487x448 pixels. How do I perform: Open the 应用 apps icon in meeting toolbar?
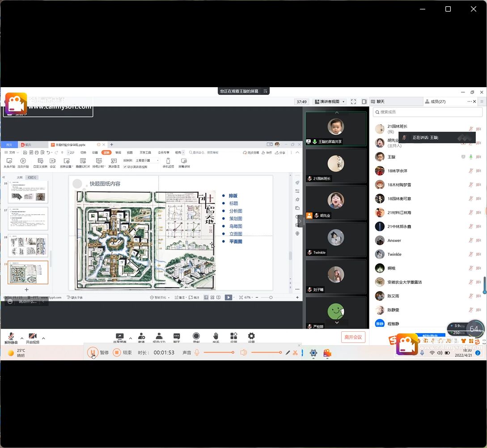click(233, 337)
